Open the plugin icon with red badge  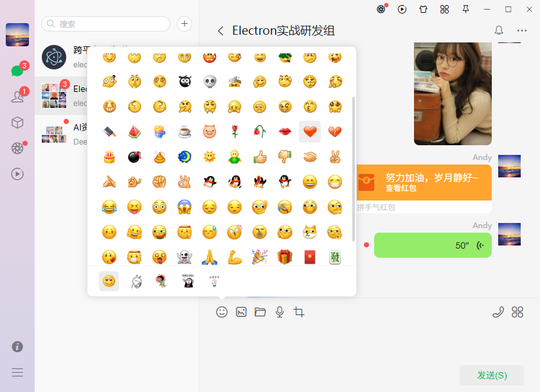(382, 10)
